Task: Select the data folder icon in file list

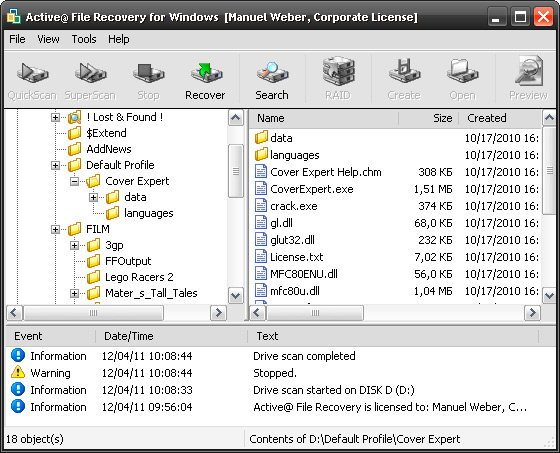Action: pos(261,137)
